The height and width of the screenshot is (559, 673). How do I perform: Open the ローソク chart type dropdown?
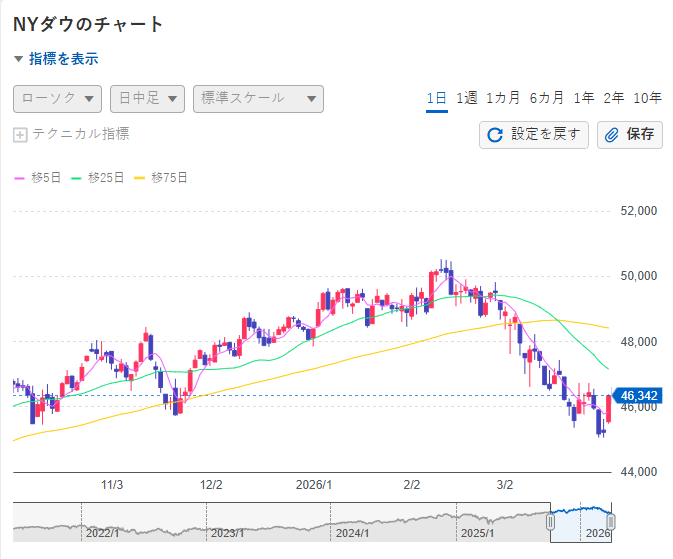tap(58, 99)
